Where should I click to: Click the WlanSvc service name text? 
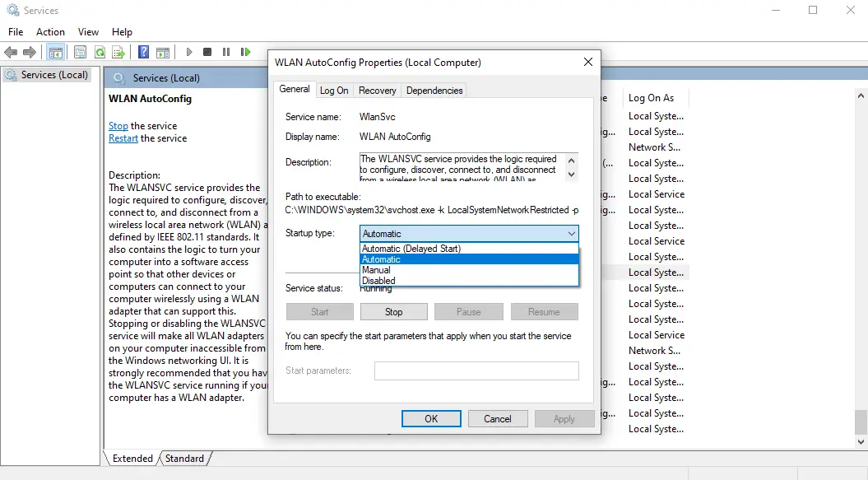[377, 117]
